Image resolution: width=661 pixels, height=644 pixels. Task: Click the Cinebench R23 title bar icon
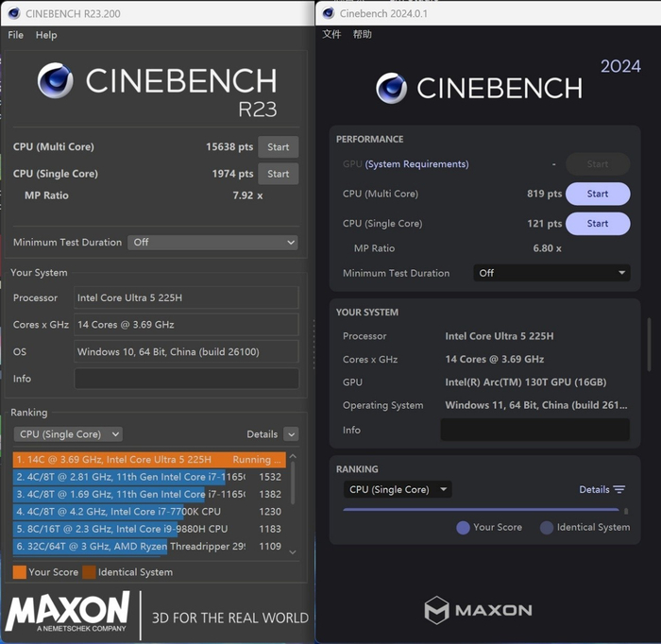12,13
